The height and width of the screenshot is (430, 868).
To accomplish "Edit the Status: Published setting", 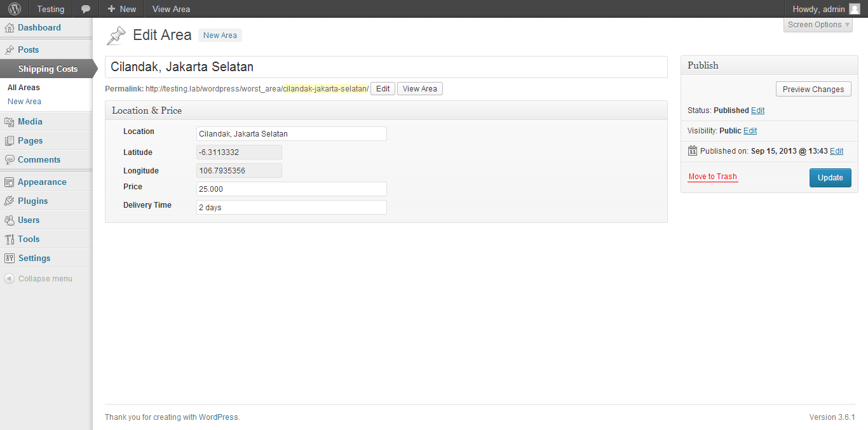I will pyautogui.click(x=757, y=111).
